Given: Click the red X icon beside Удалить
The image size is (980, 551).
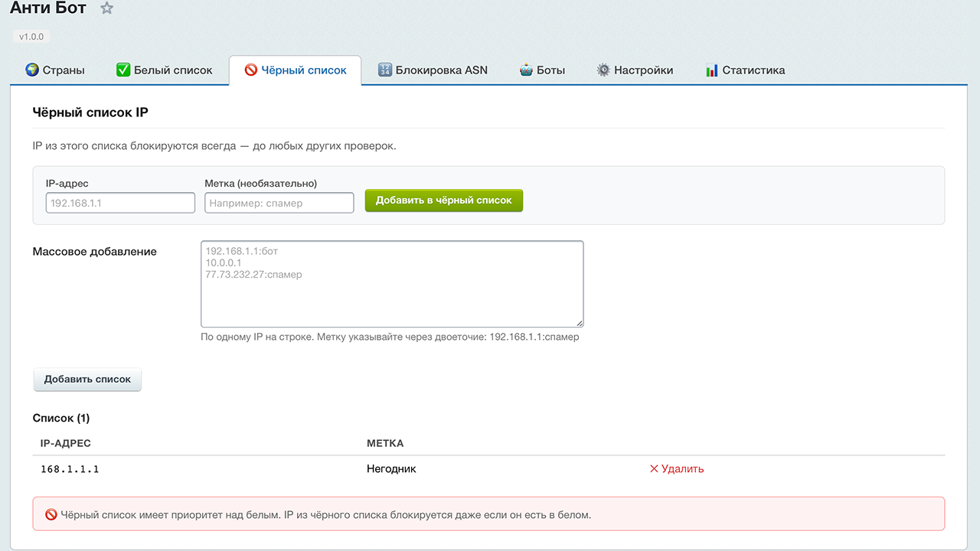Looking at the screenshot, I should 654,468.
